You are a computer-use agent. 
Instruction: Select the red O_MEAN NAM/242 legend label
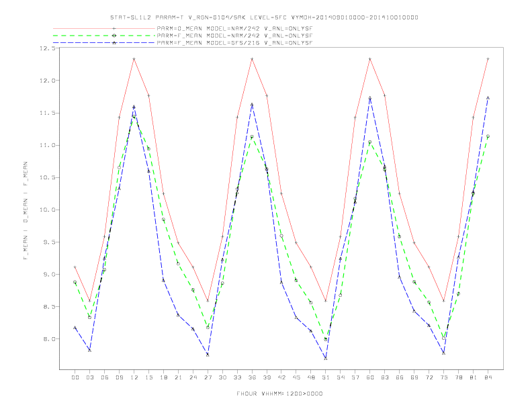tap(234, 28)
